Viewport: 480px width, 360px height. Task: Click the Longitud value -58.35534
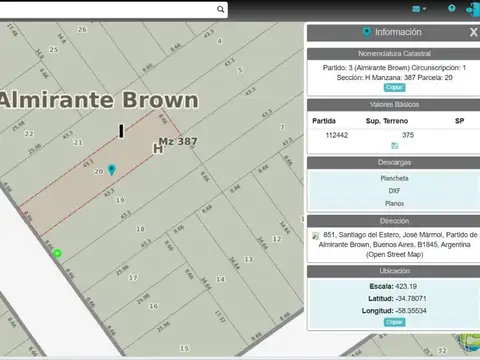[x=411, y=311]
